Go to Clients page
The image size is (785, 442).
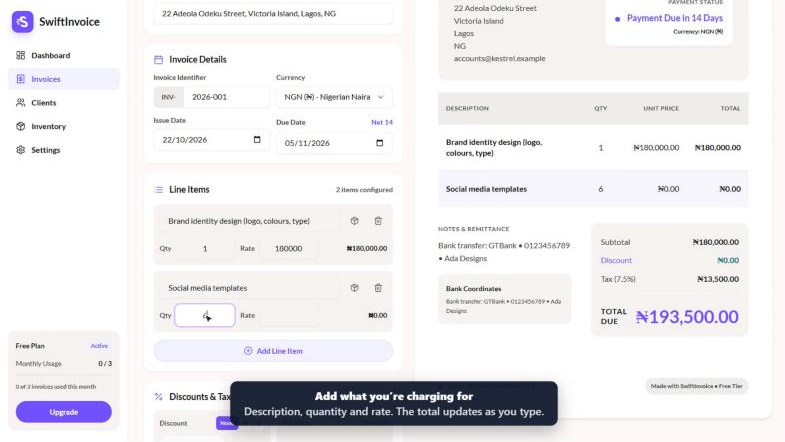pos(64,103)
